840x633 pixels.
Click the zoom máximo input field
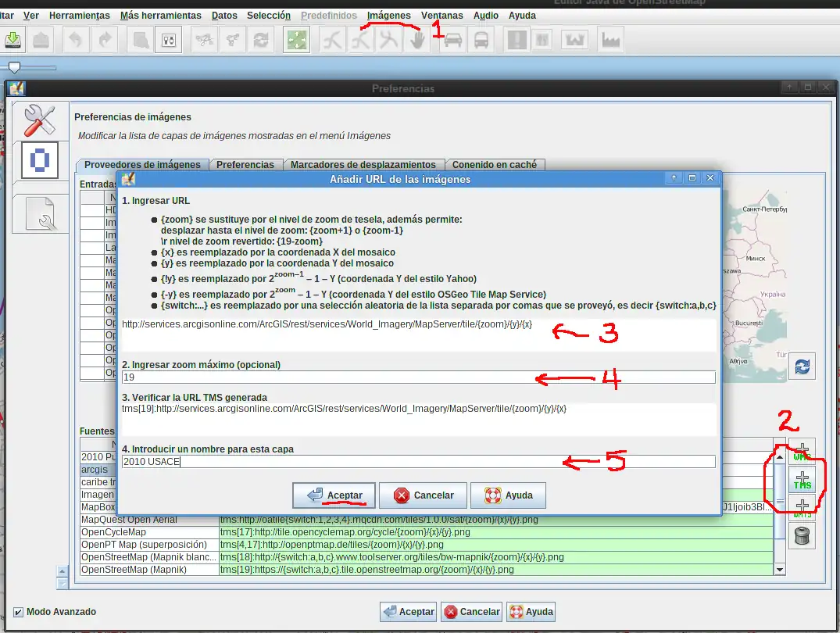[418, 377]
